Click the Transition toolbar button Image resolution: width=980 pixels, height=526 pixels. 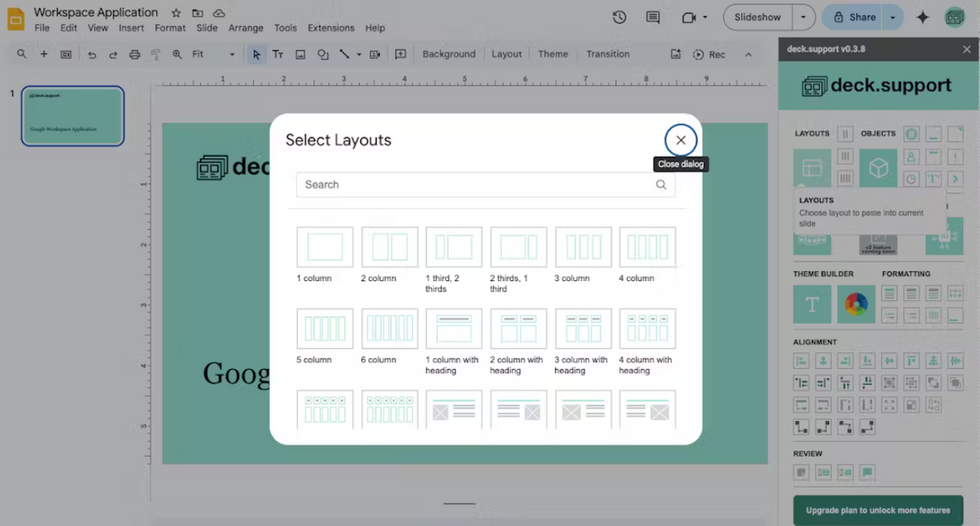tap(608, 54)
